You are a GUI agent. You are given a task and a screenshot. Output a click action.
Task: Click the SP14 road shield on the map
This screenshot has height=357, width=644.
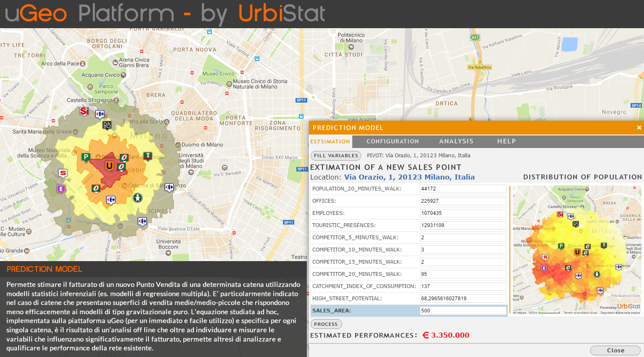click(x=636, y=106)
